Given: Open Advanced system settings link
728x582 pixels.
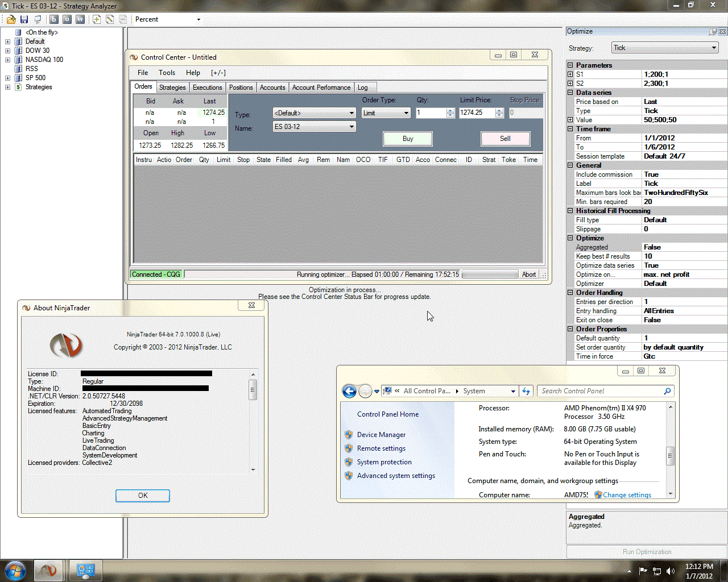Looking at the screenshot, I should click(396, 476).
